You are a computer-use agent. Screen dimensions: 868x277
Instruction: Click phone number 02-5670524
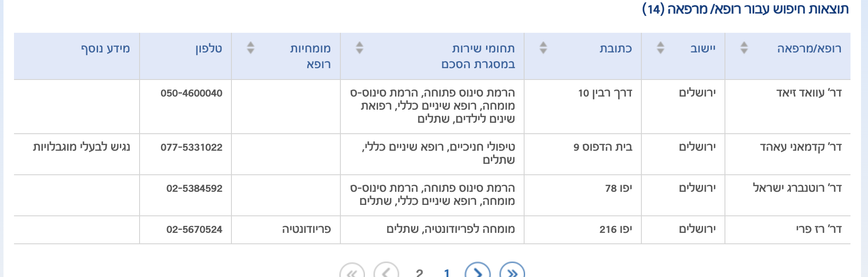click(x=194, y=229)
